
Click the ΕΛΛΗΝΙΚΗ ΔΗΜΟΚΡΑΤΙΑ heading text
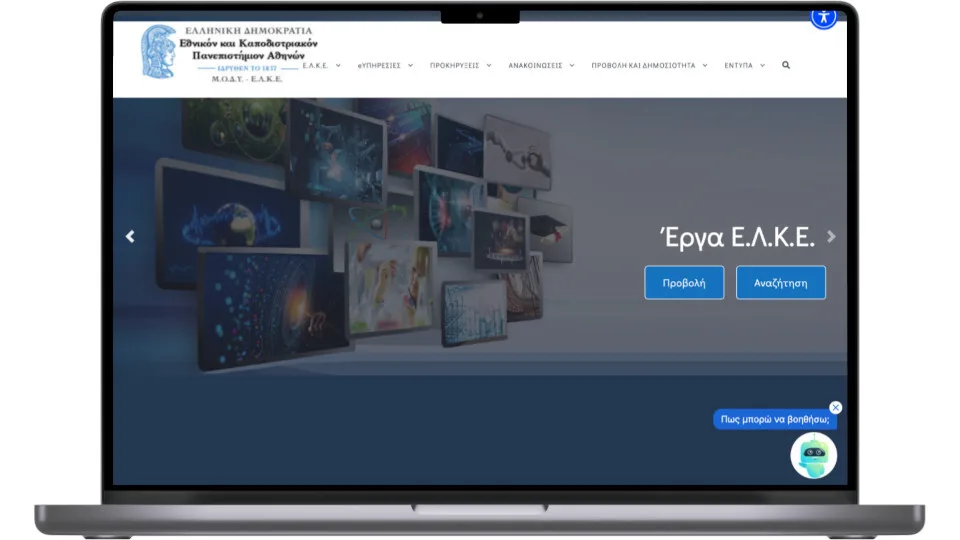click(x=249, y=31)
